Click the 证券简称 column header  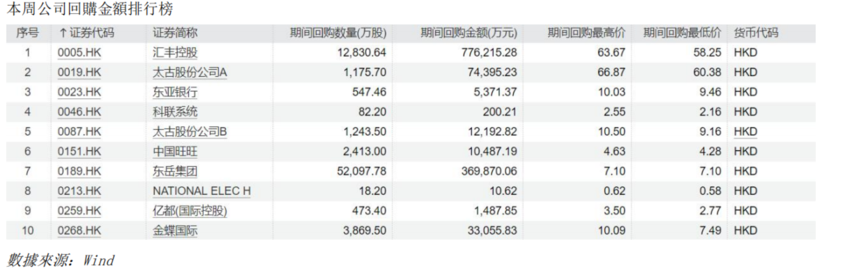(x=175, y=33)
